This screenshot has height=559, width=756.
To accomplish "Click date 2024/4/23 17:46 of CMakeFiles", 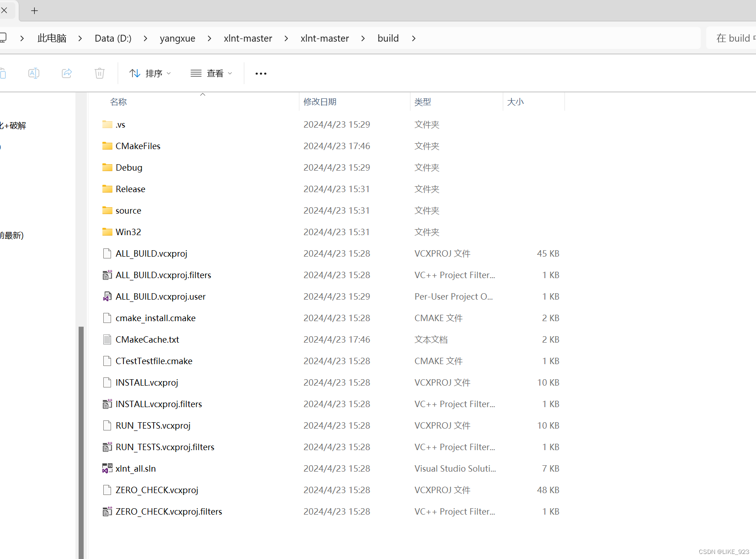I will 337,146.
